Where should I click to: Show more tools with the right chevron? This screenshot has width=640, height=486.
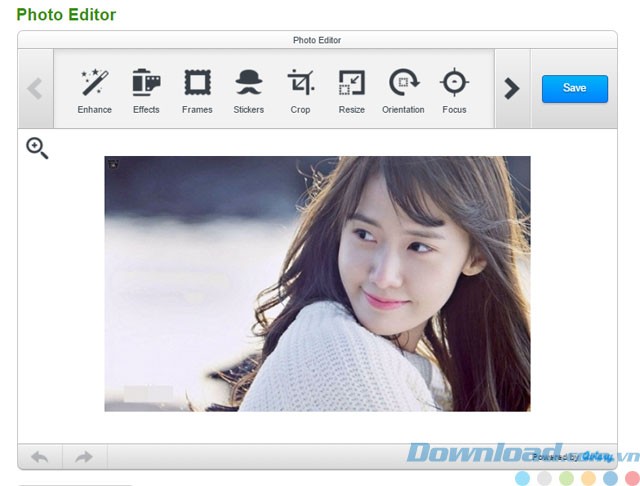(x=512, y=89)
